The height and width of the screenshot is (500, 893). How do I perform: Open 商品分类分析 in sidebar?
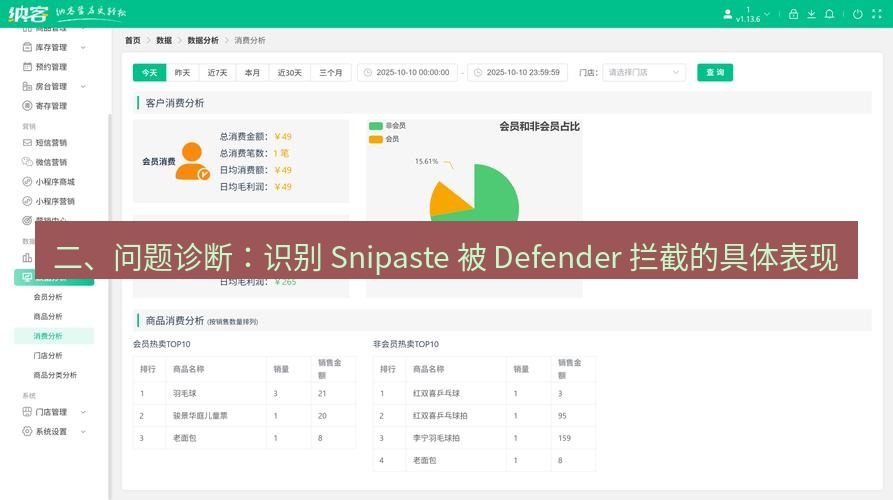(x=55, y=375)
